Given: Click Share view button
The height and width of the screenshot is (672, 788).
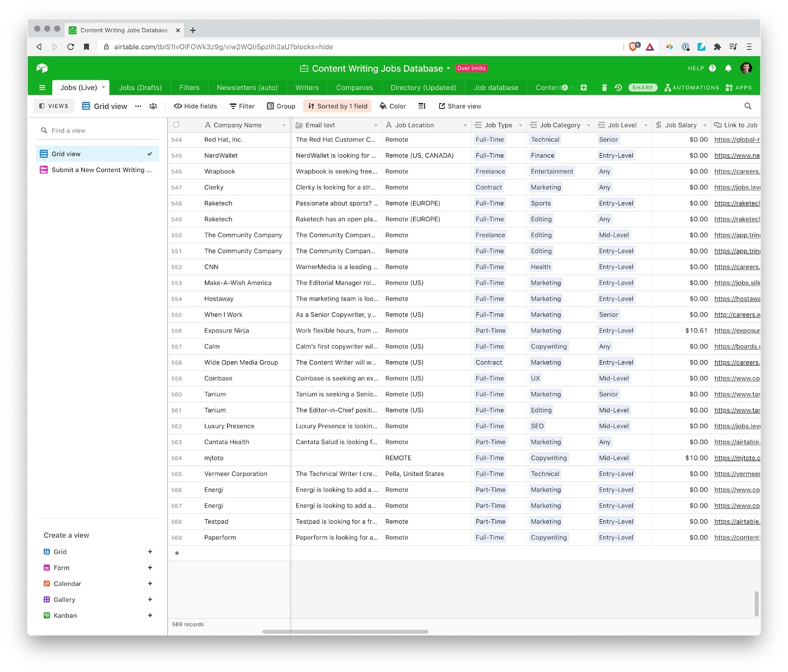Looking at the screenshot, I should [460, 106].
